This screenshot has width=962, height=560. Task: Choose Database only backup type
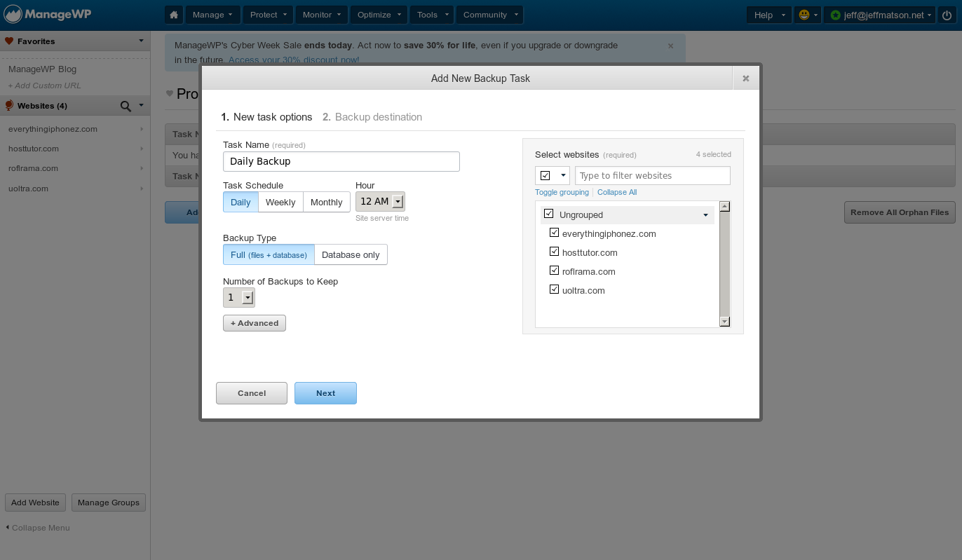point(351,254)
